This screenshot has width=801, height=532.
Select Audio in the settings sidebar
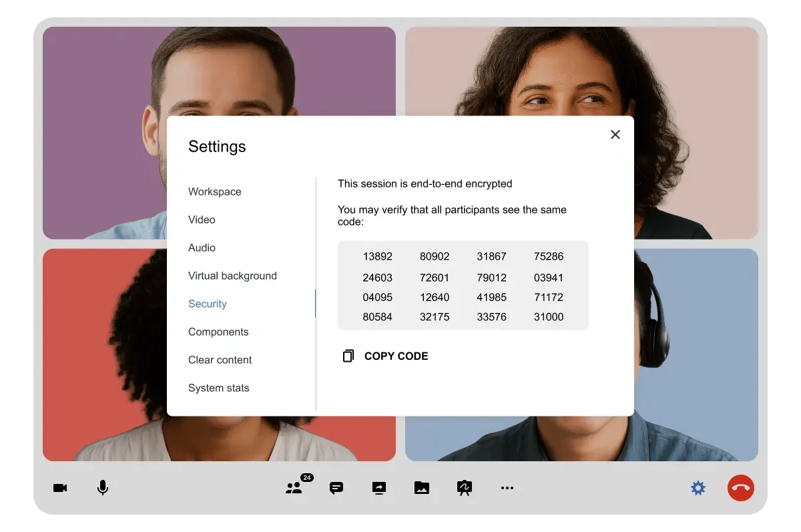pyautogui.click(x=202, y=248)
